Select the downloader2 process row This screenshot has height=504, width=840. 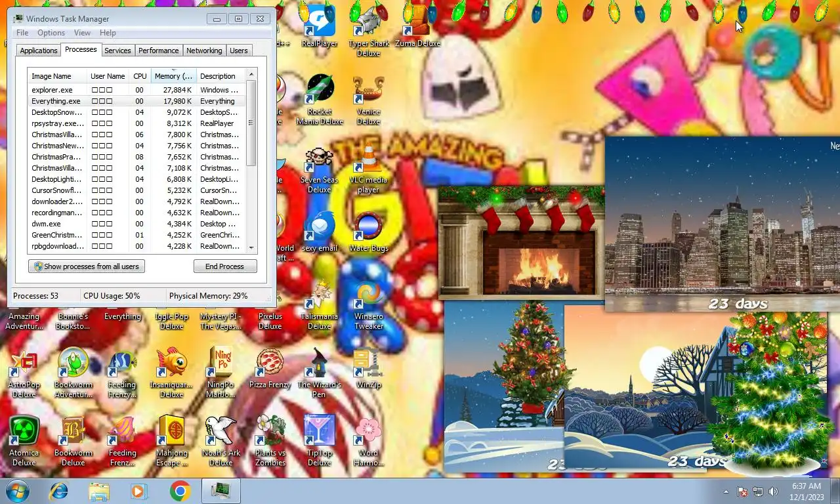coord(136,201)
